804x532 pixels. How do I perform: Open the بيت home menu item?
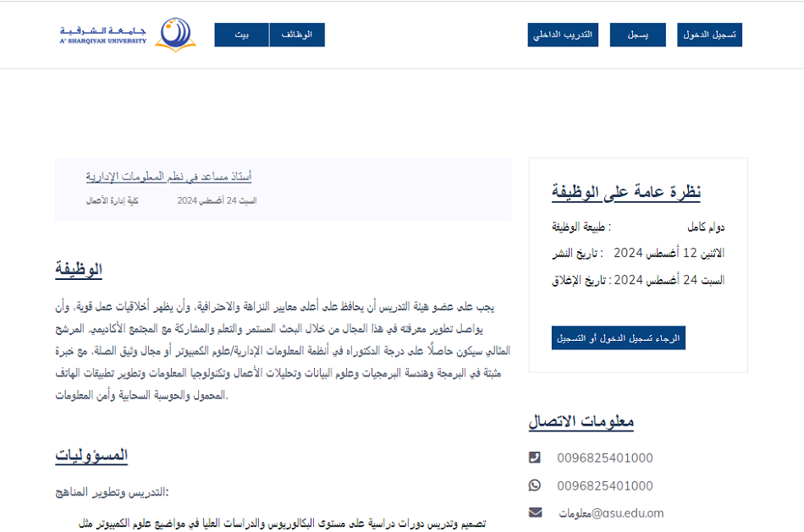click(x=242, y=35)
